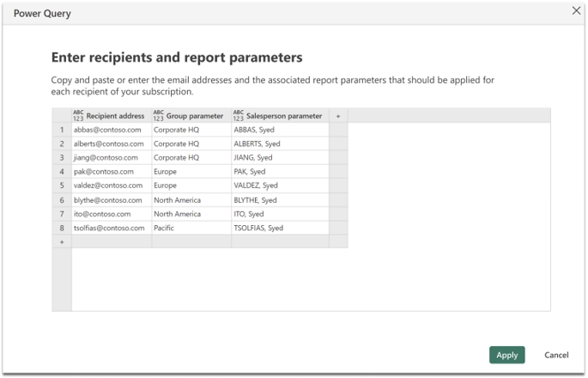The image size is (588, 378).
Task: Select the abbas@contoso.com cell
Action: tap(112, 130)
